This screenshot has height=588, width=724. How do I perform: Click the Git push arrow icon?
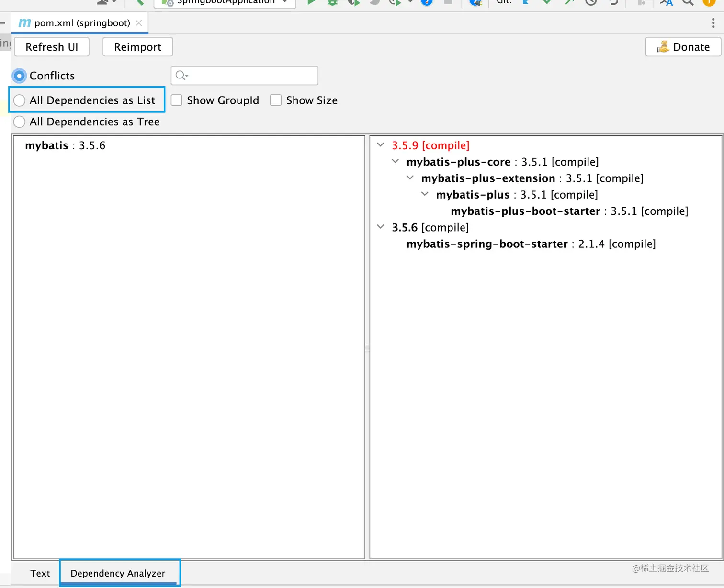point(569,1)
